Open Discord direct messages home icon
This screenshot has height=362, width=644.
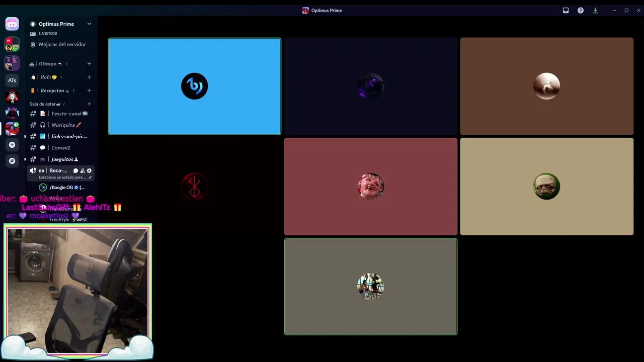click(x=12, y=24)
